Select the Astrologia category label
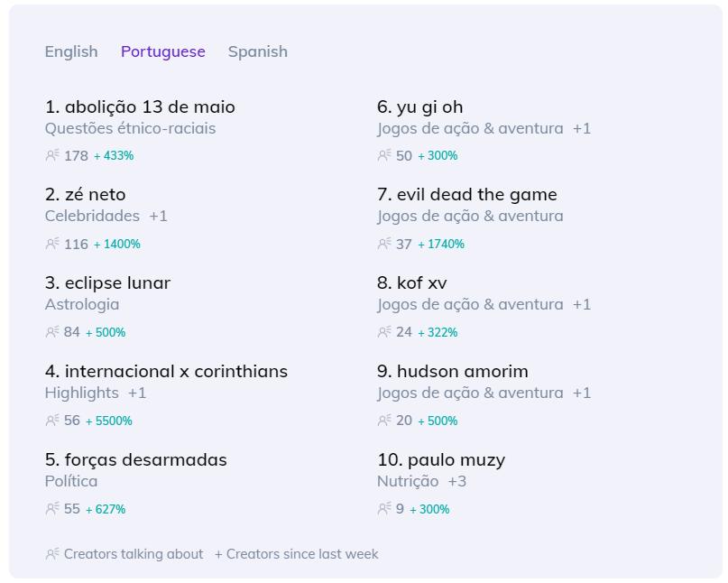Image resolution: width=728 pixels, height=583 pixels. (82, 305)
